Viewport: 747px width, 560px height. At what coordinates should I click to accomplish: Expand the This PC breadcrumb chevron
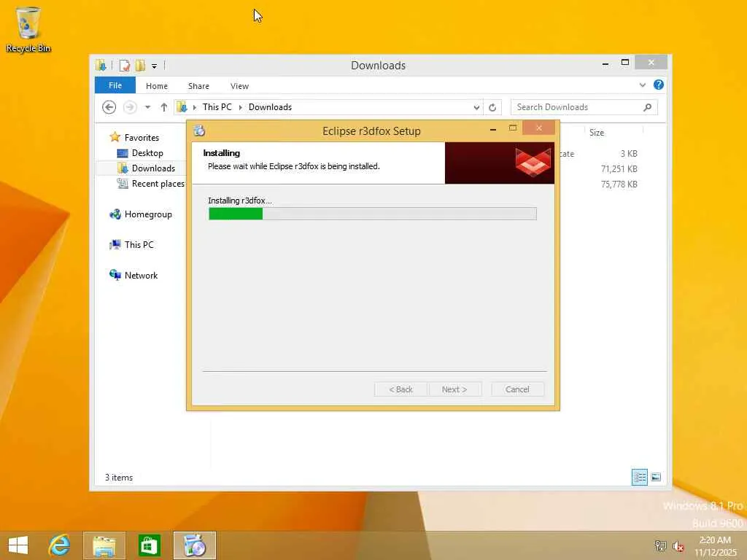click(x=240, y=108)
